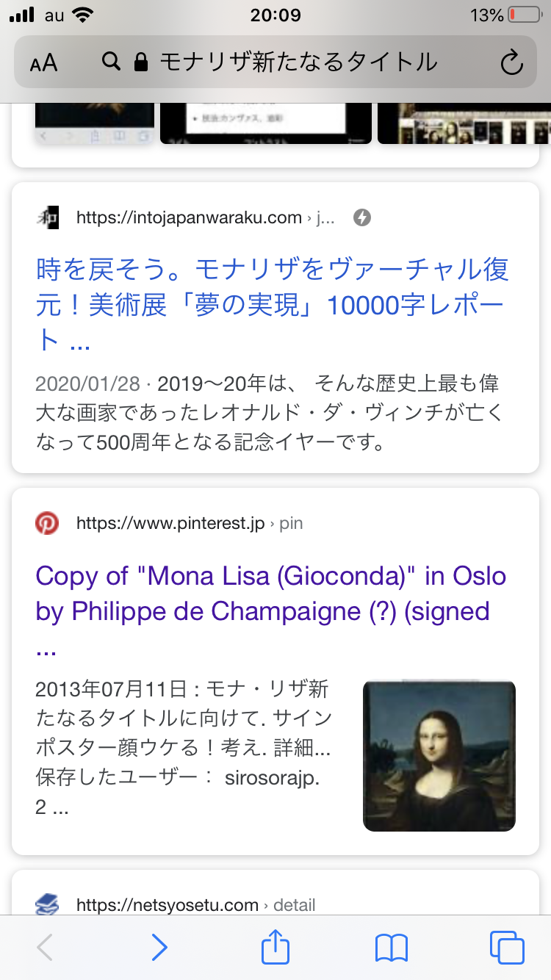This screenshot has height=980, width=551.
Task: Open the Bookmarks book icon
Action: point(392,948)
